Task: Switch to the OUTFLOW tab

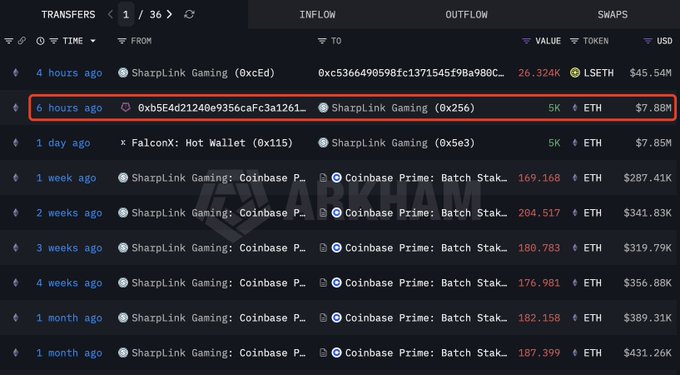Action: [x=466, y=14]
